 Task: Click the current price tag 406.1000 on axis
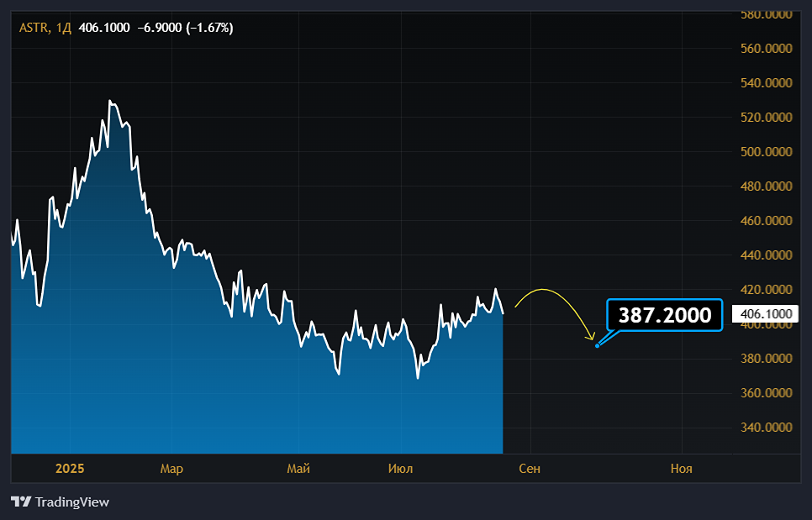tap(766, 314)
